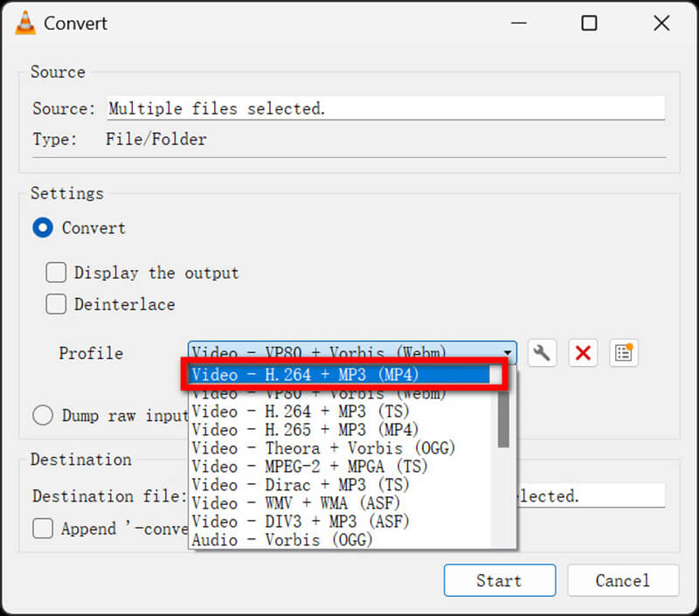Toggle the Append '-converted' checkbox
699x616 pixels.
pos(43,529)
